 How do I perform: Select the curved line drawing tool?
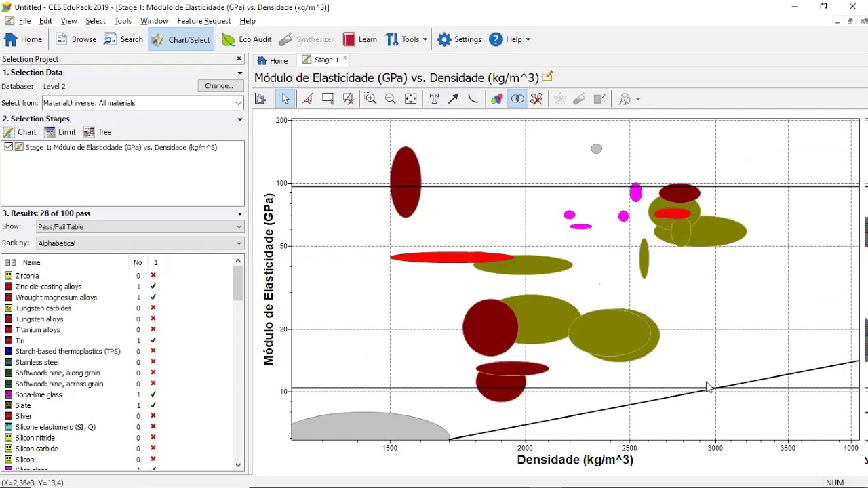pos(473,99)
